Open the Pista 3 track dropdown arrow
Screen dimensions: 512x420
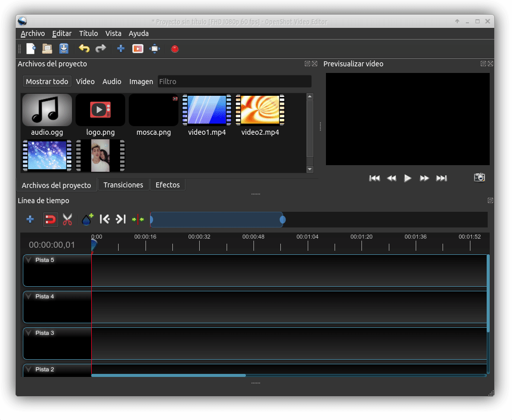coord(28,333)
